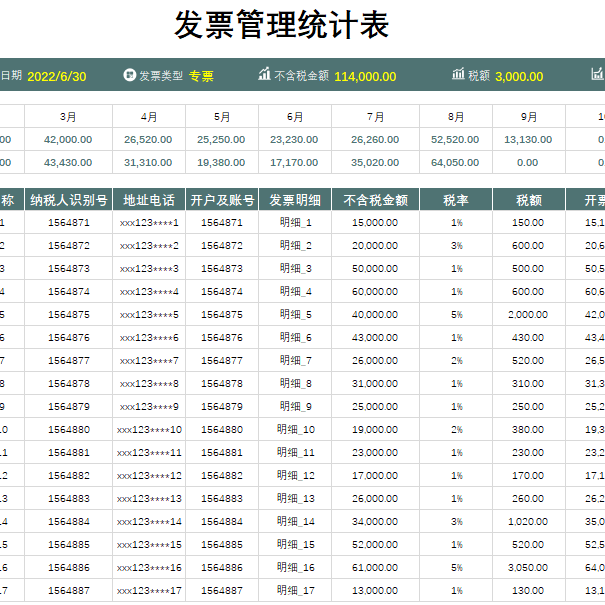The height and width of the screenshot is (605, 605).
Task: Click the chart icon before banner 不含税金额
Action: pos(264,73)
